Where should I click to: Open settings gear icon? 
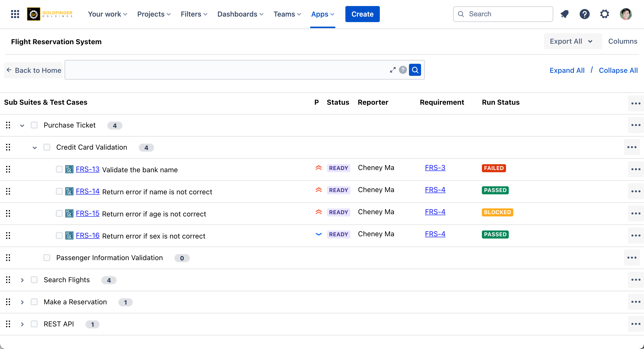pyautogui.click(x=605, y=14)
